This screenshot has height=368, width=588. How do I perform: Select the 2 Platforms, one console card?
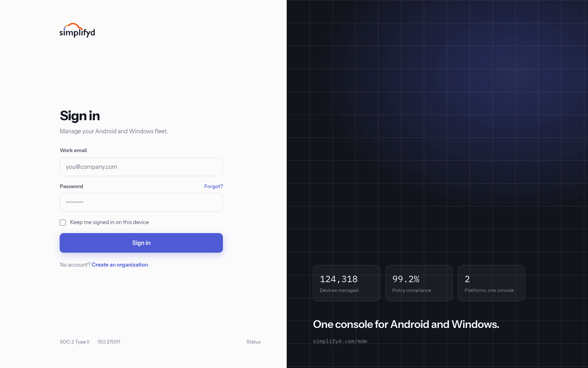491,283
